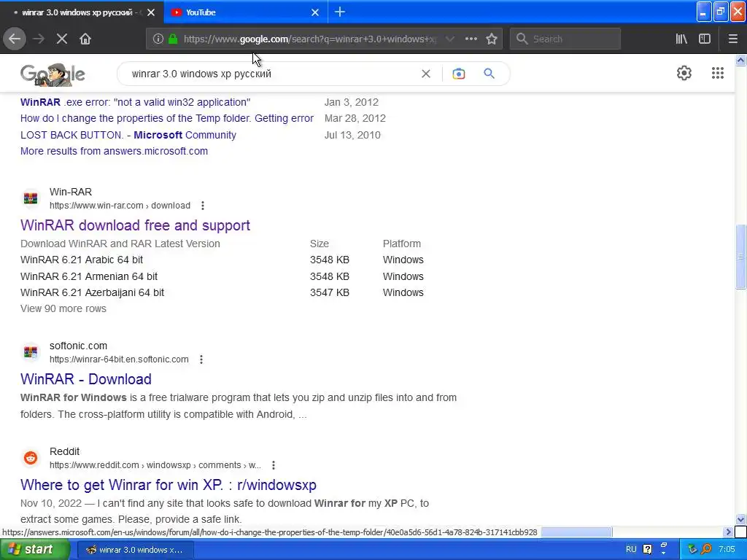This screenshot has width=747, height=560.
Task: Click the scroll down arrow of the page
Action: coord(740,519)
